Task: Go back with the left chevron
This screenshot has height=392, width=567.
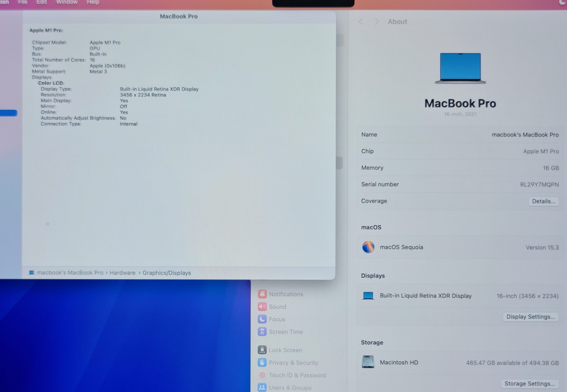Action: [x=361, y=22]
